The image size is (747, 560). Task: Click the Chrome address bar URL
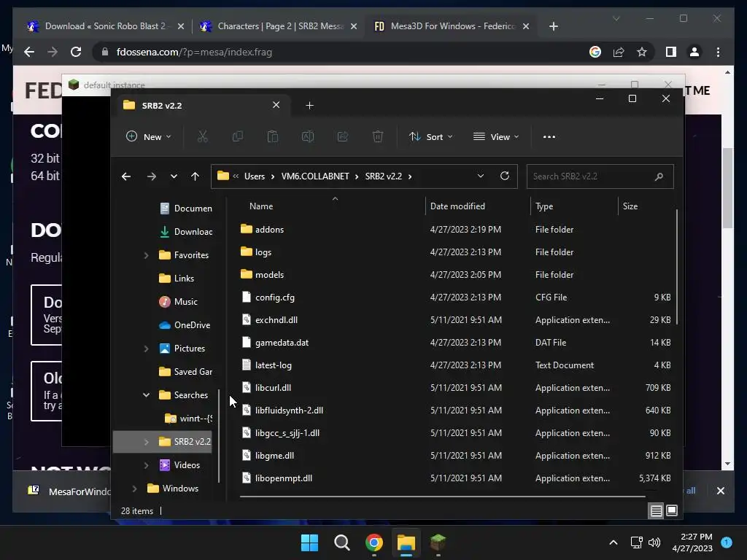[194, 52]
